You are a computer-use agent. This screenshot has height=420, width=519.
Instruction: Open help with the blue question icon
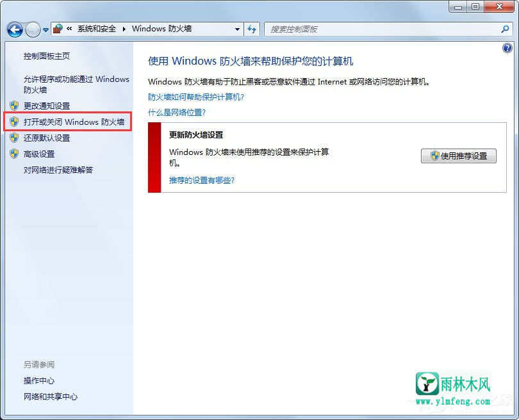507,48
